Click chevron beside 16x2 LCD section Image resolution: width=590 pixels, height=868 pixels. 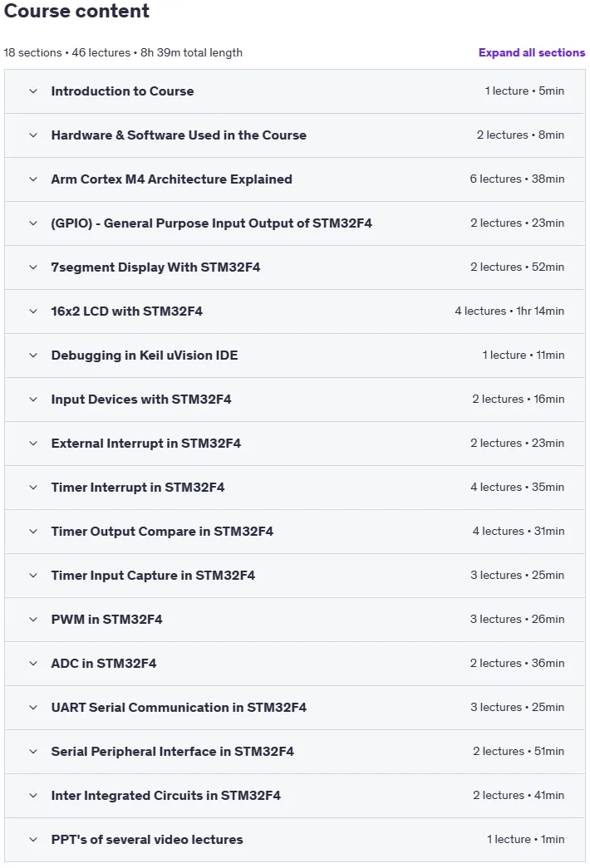point(33,311)
